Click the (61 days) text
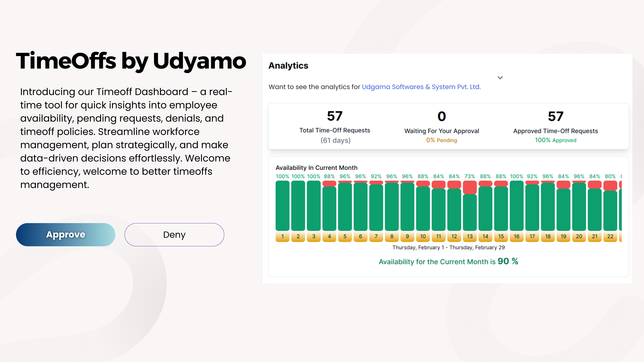 [336, 140]
